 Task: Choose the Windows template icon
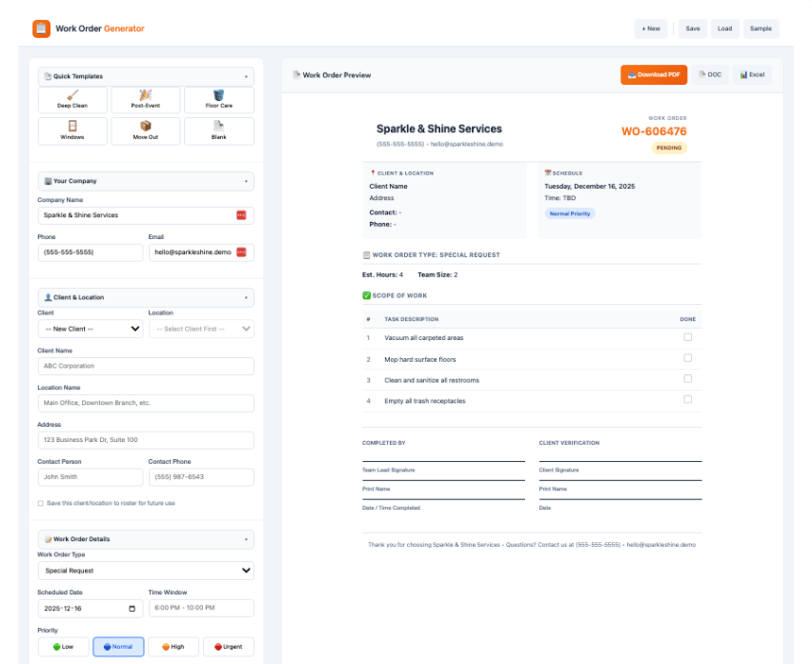tap(73, 126)
